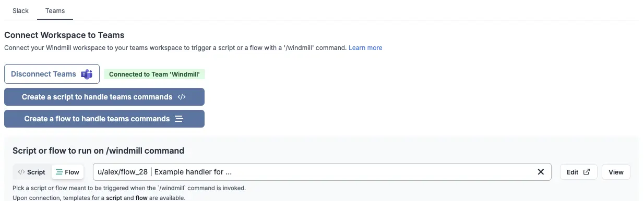644x201 pixels.
Task: Toggle the handler type to Flow
Action: pyautogui.click(x=68, y=172)
